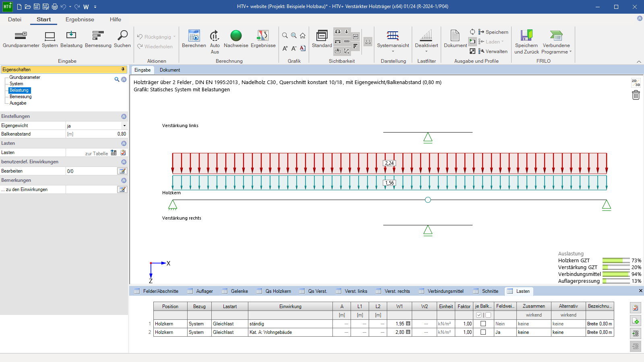This screenshot has height=362, width=644.
Task: Switch to the Ergebnisse ribbon tab
Action: (x=80, y=19)
